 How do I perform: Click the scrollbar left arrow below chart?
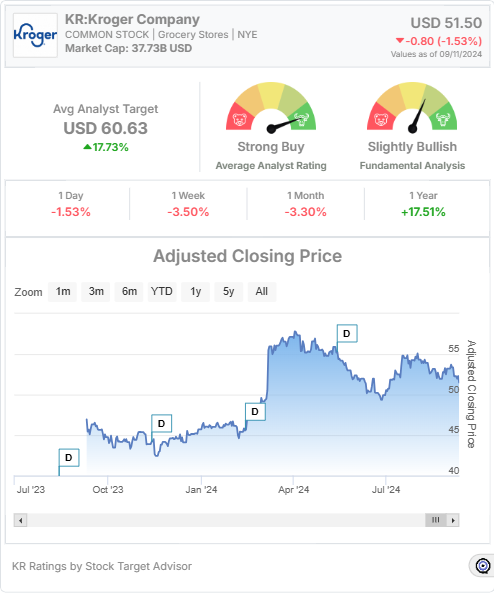20,520
